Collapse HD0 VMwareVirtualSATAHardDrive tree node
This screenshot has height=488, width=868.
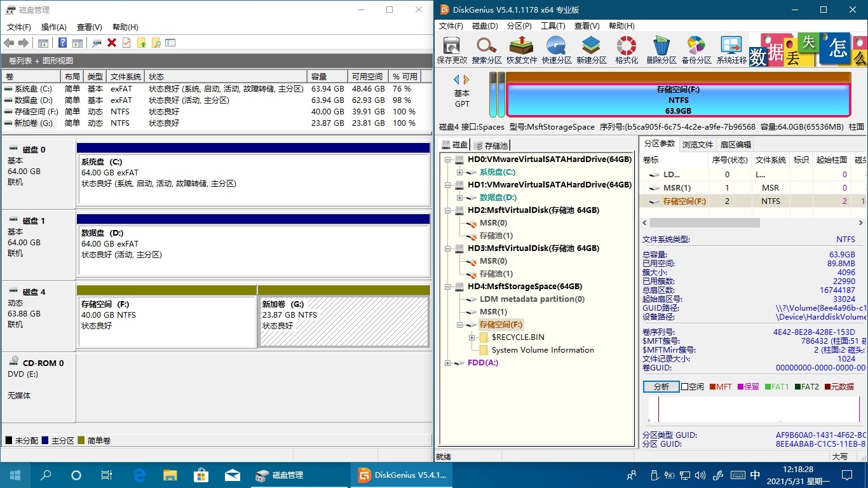tap(447, 159)
